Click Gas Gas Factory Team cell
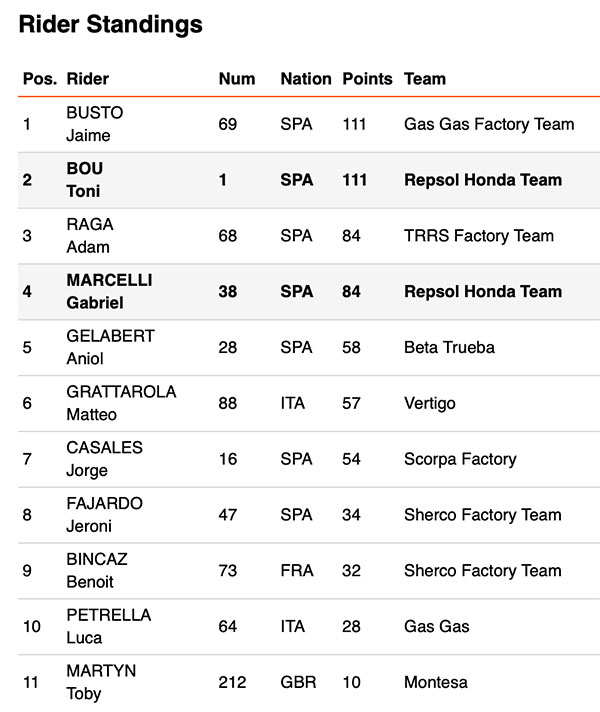The height and width of the screenshot is (712, 600). point(489,124)
